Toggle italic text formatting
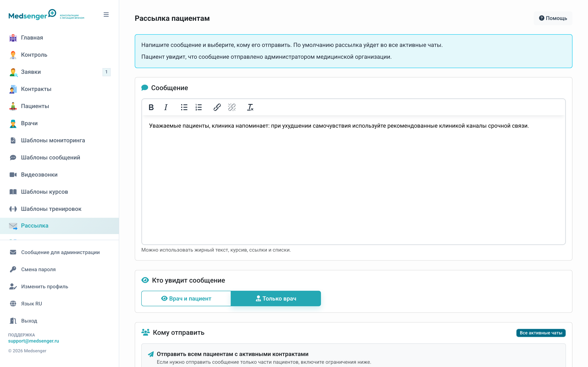Viewport: 588px width, 367px height. (166, 107)
